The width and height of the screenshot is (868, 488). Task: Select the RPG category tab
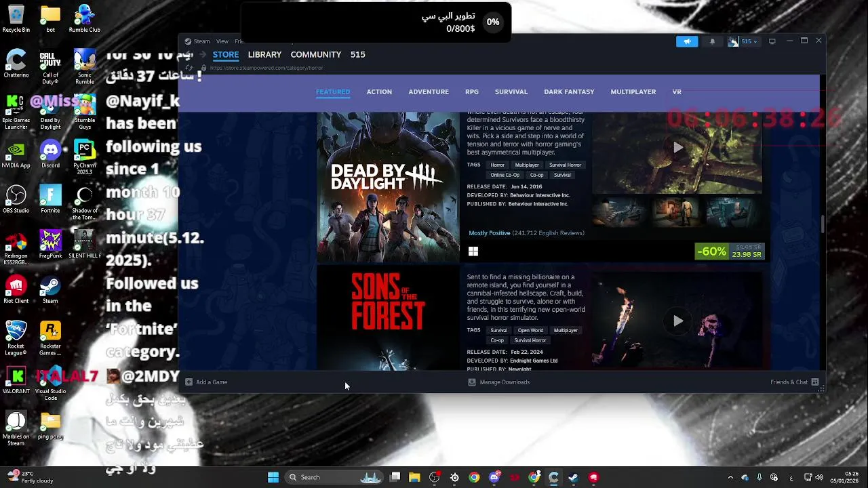pyautogui.click(x=472, y=91)
